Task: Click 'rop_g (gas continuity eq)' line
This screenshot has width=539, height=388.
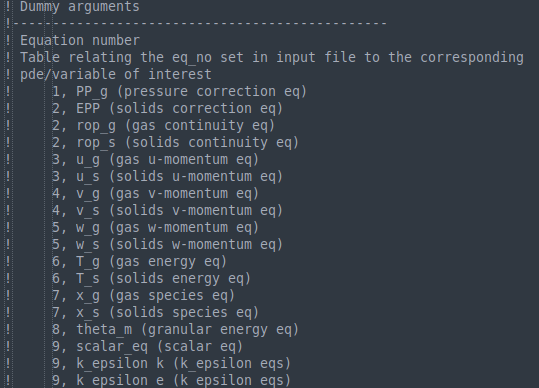Action: tap(163, 125)
